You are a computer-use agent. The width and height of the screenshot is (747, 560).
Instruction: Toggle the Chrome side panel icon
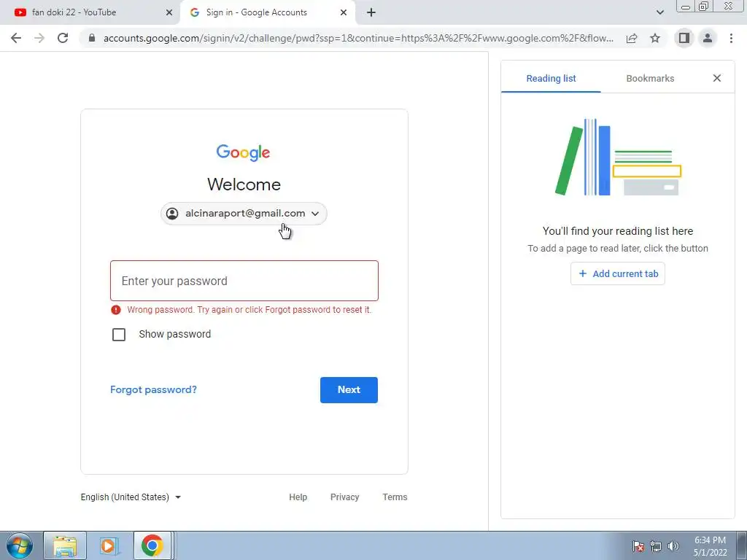pos(684,38)
